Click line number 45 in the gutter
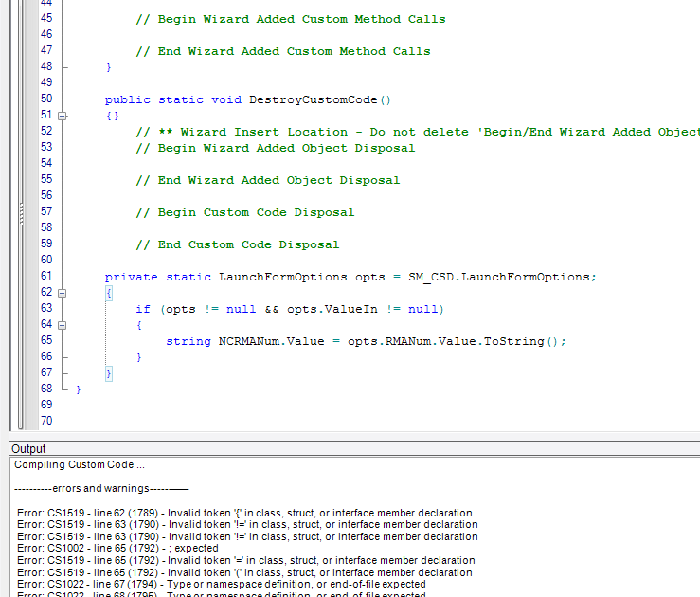700x597 pixels. [46, 18]
